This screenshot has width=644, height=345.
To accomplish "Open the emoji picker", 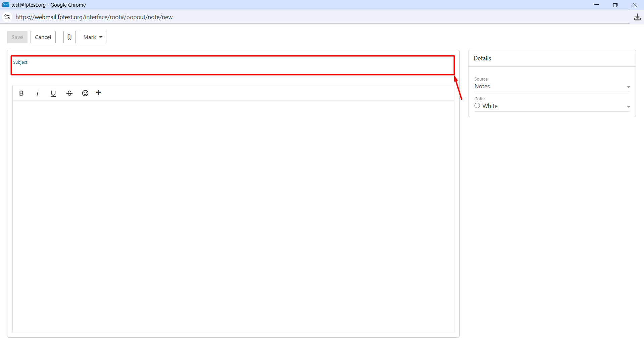I will pos(85,93).
